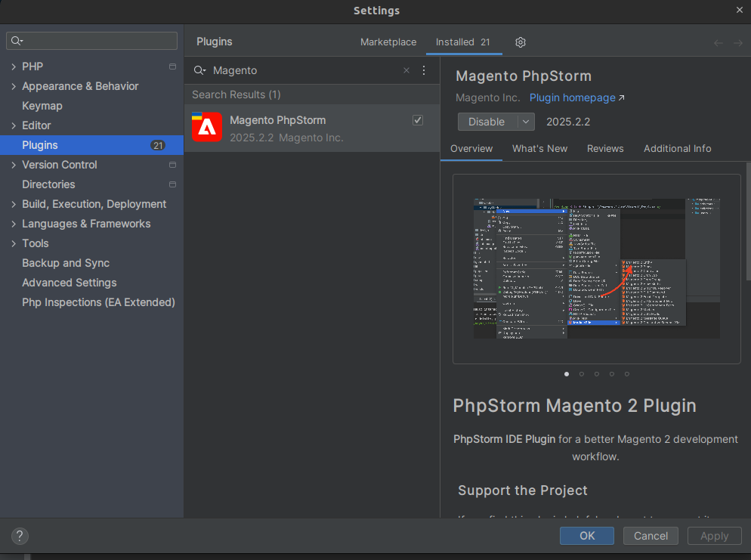The image size is (751, 560).
Task: Click the Magento PhpStorm Adobe logo icon
Action: (x=206, y=128)
